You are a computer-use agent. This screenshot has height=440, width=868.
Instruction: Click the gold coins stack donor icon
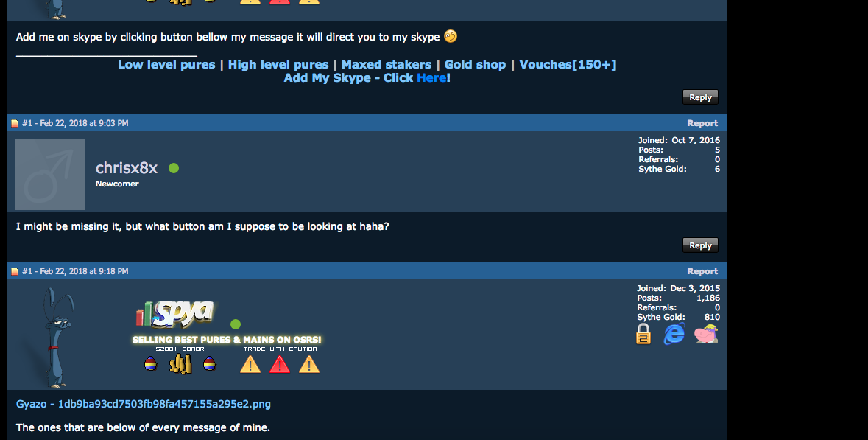tap(180, 363)
